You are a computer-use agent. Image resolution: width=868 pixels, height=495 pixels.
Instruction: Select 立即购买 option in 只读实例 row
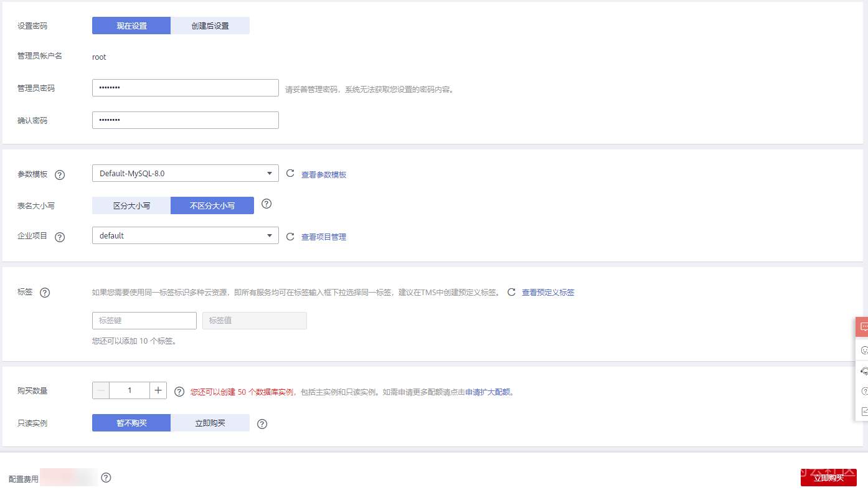(x=210, y=423)
